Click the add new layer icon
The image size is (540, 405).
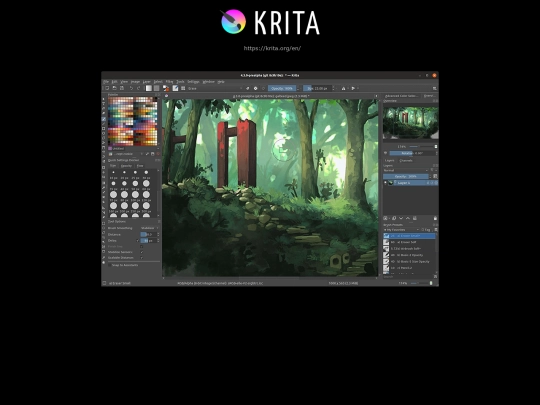coord(386,218)
